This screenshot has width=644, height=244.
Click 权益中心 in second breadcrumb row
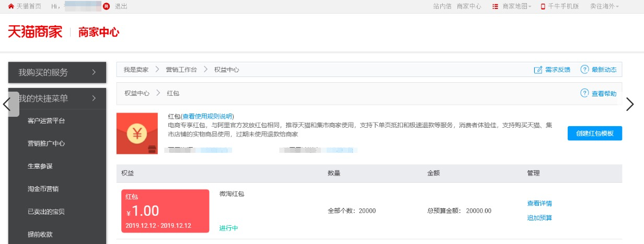click(137, 93)
